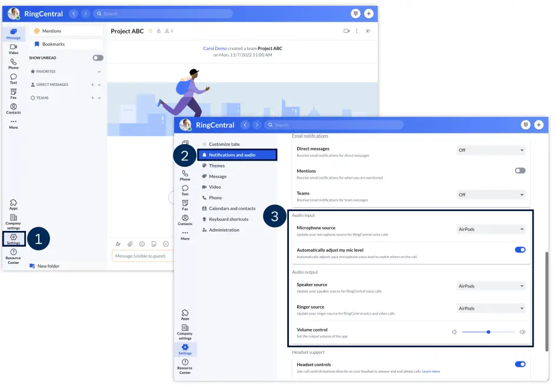The height and width of the screenshot is (392, 559).
Task: Click the message input field
Action: tap(177, 256)
